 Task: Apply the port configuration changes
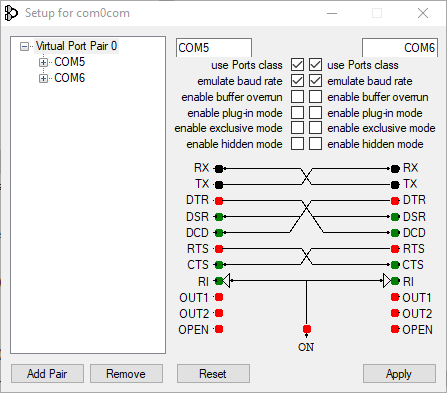pos(399,374)
